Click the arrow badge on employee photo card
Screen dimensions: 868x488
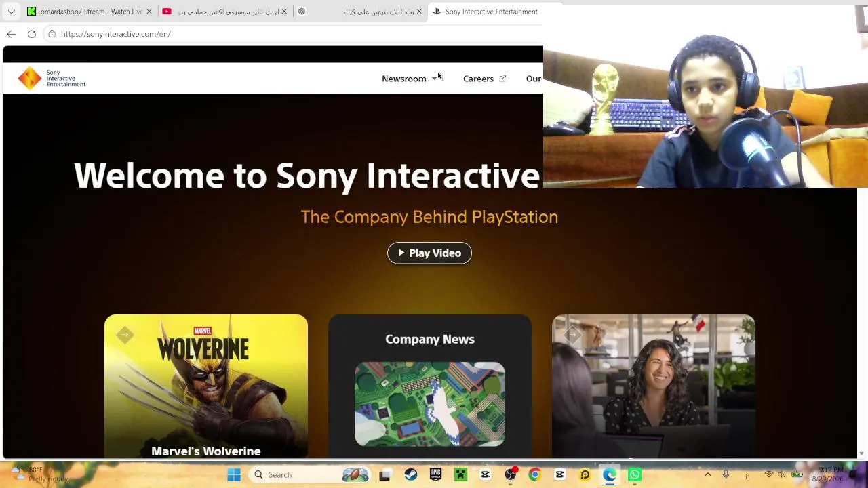pyautogui.click(x=572, y=335)
